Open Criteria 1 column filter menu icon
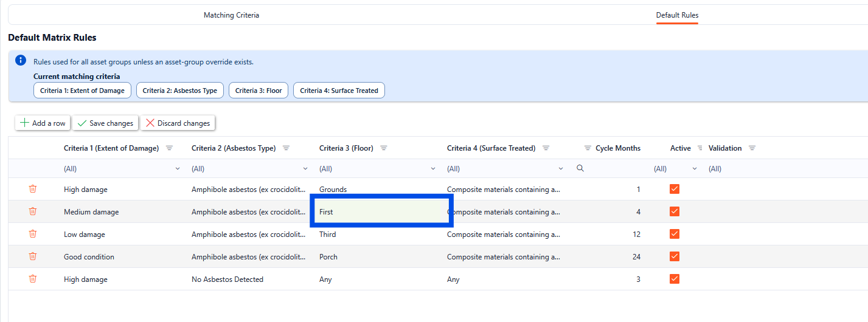This screenshot has height=322, width=868. [170, 148]
